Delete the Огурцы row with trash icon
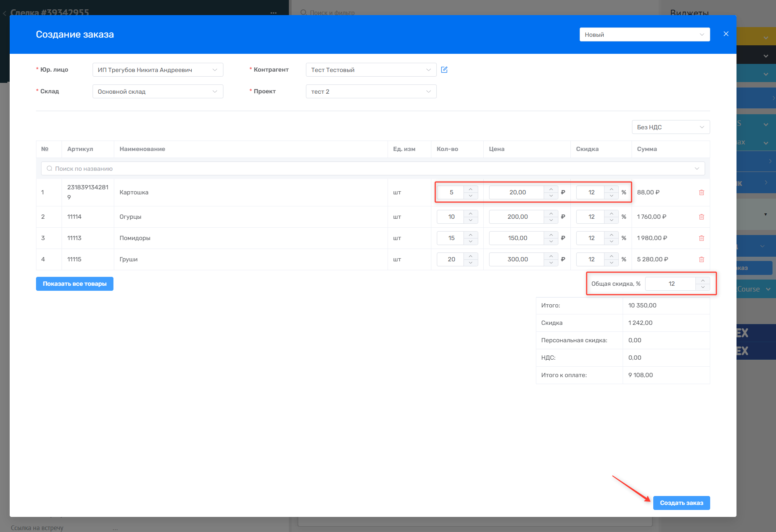Viewport: 776px width, 532px height. click(701, 217)
